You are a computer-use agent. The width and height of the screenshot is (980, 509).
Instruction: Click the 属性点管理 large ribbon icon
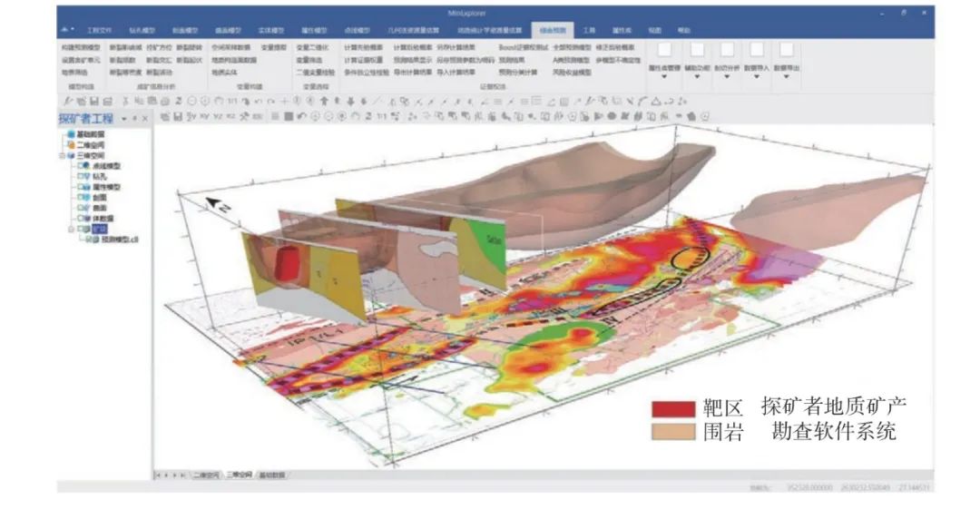coord(664,50)
